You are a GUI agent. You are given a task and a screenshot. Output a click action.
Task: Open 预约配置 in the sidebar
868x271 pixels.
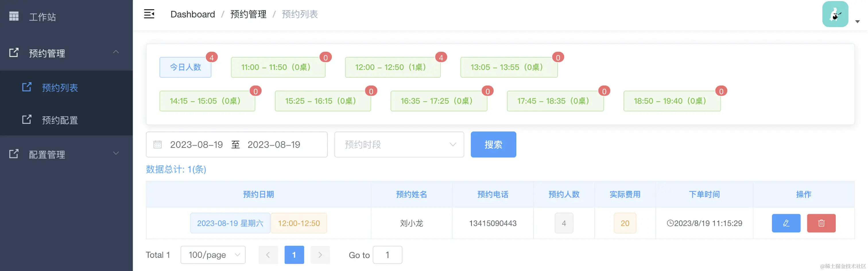click(60, 120)
